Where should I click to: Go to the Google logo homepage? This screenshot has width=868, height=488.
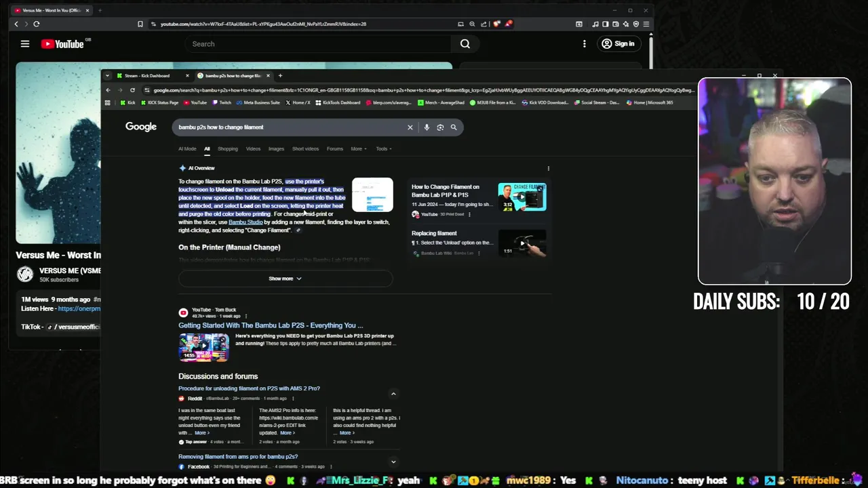141,127
